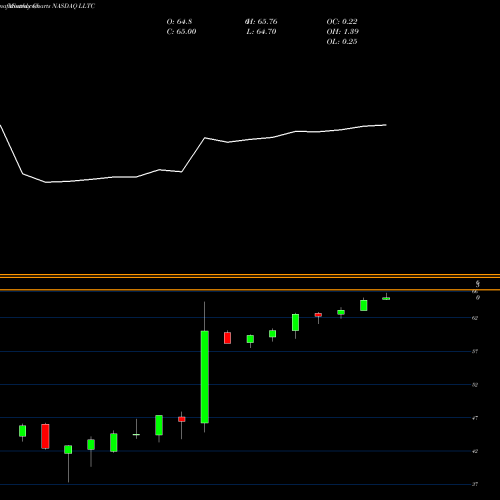The height and width of the screenshot is (500, 500).
Task: Click the 37 price axis label
Action: pos(475,484)
